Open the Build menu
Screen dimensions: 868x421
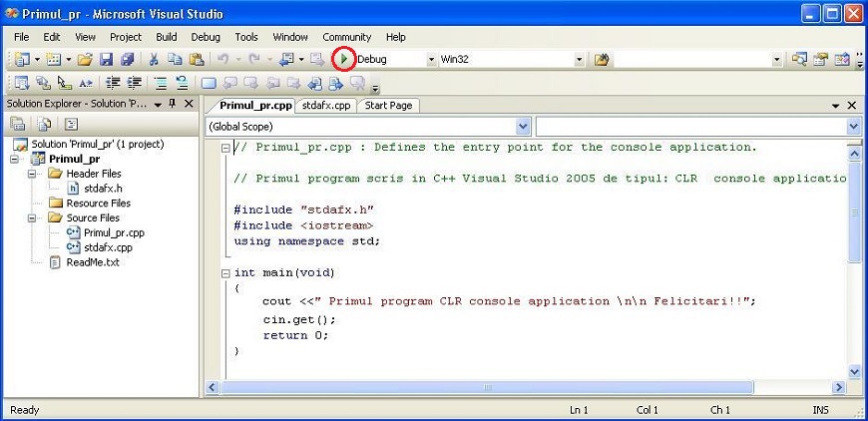coord(167,37)
